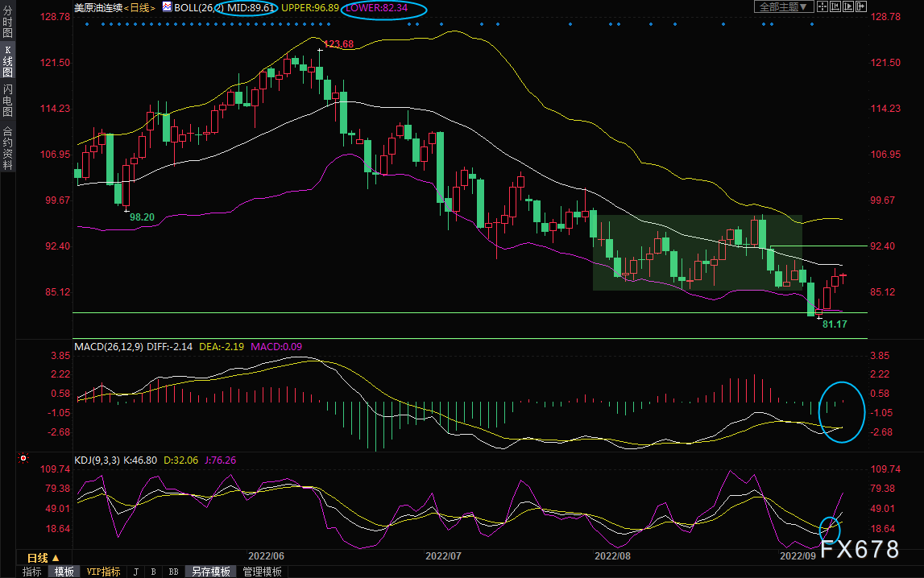This screenshot has width=924, height=578.
Task: Click the red sun marker icon beside KDJ
Action: [23, 458]
